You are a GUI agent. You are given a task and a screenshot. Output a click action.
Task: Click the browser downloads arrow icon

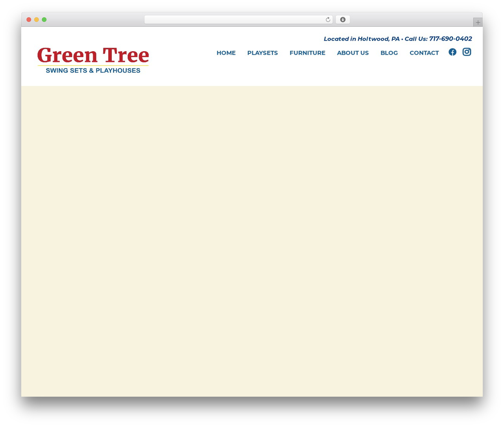343,20
